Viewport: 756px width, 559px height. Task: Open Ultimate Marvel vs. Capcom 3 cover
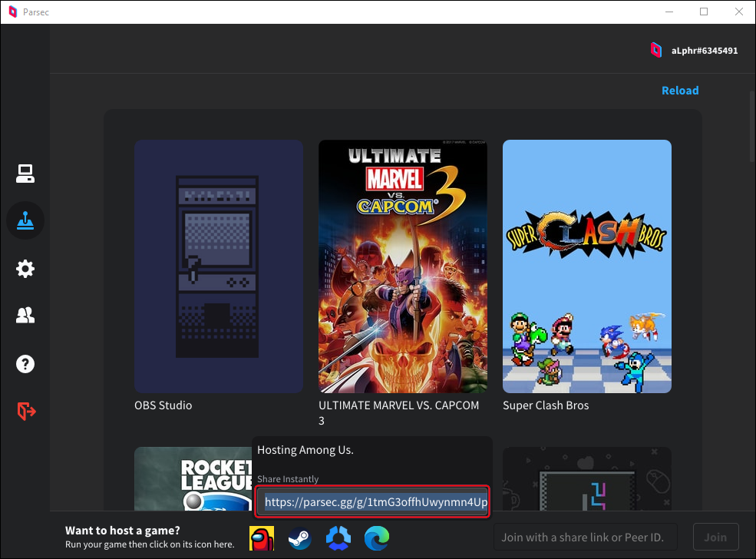click(403, 266)
